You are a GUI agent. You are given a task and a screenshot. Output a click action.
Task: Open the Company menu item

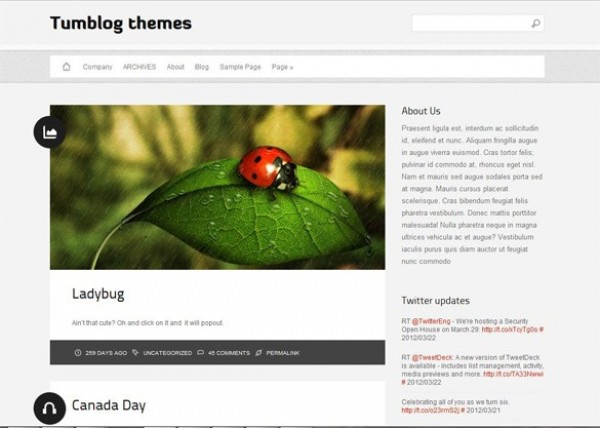coord(98,67)
